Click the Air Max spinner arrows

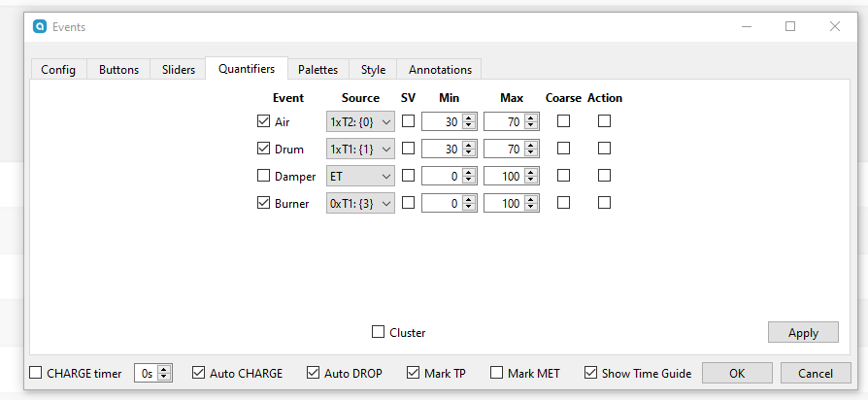click(531, 121)
